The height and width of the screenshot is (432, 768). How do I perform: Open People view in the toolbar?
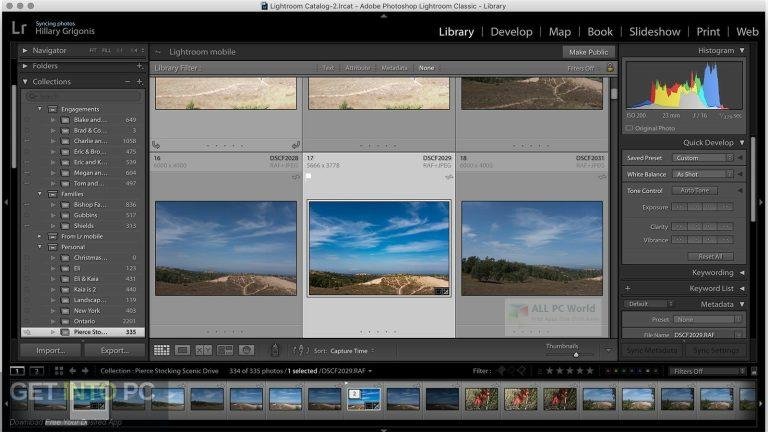246,350
